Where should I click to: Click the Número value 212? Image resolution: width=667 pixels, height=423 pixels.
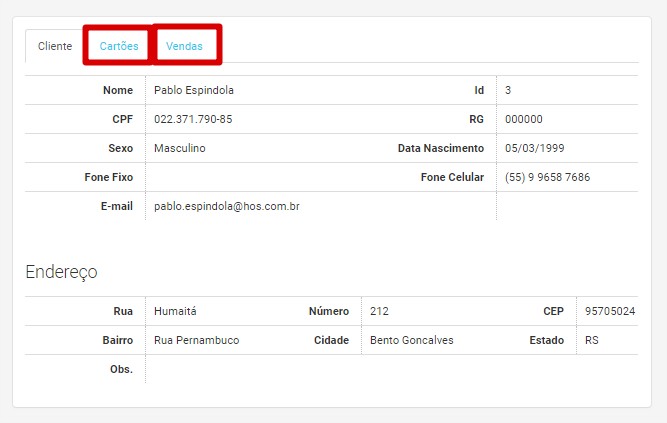[379, 311]
